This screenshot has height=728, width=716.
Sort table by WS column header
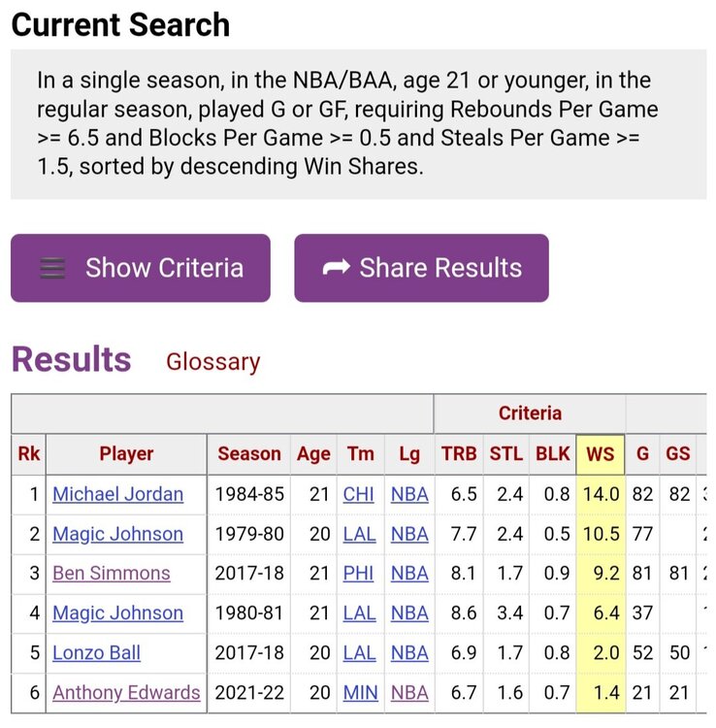(601, 453)
